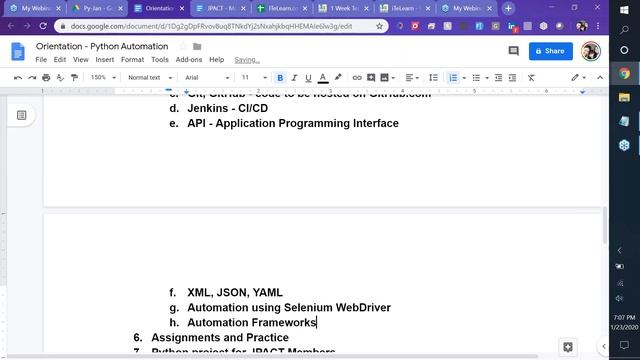Bookmark this page with star icon
The width and height of the screenshot is (640, 360).
pos(379,26)
